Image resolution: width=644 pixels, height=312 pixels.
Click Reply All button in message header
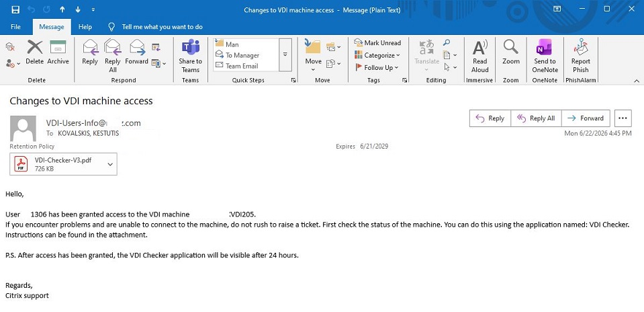536,118
